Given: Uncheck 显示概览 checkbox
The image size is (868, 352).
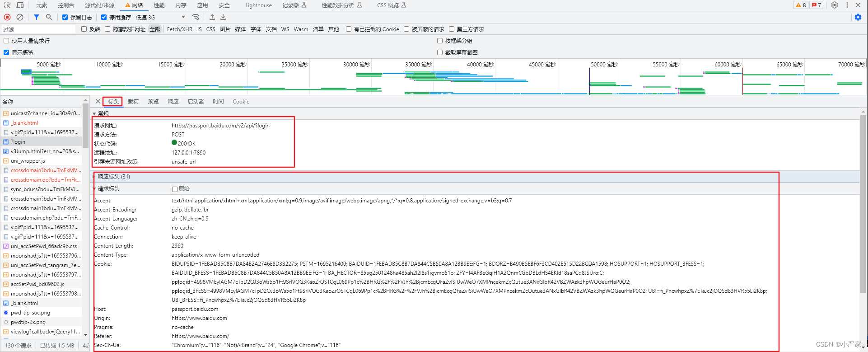Looking at the screenshot, I should 6,52.
